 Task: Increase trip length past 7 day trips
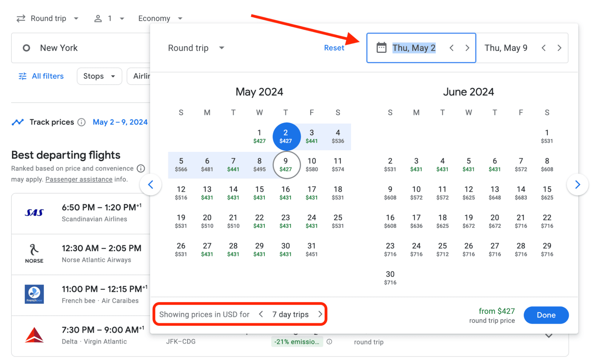320,314
